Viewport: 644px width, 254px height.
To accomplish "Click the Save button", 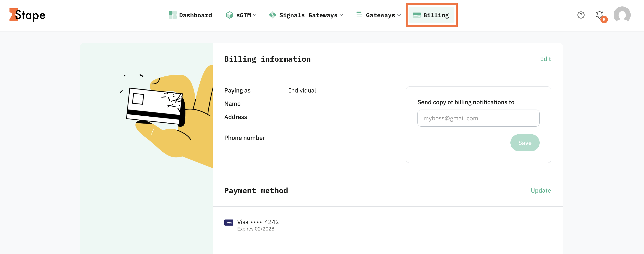I will 525,143.
